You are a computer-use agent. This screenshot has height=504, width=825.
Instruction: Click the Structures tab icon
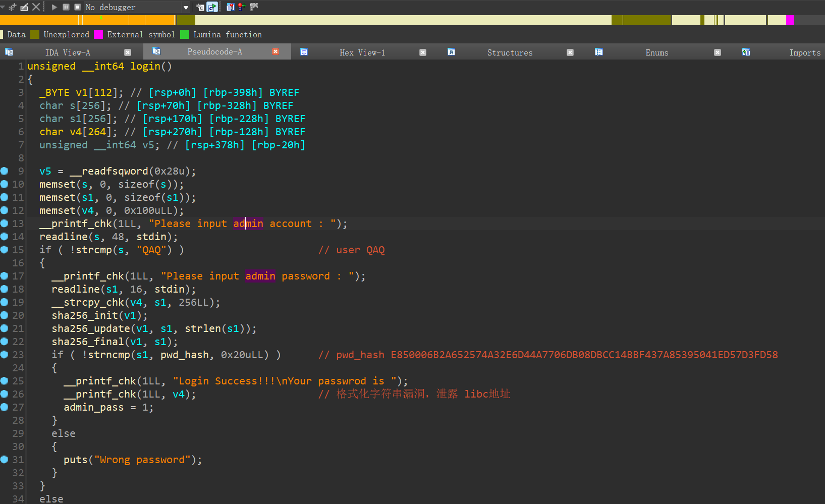click(452, 52)
